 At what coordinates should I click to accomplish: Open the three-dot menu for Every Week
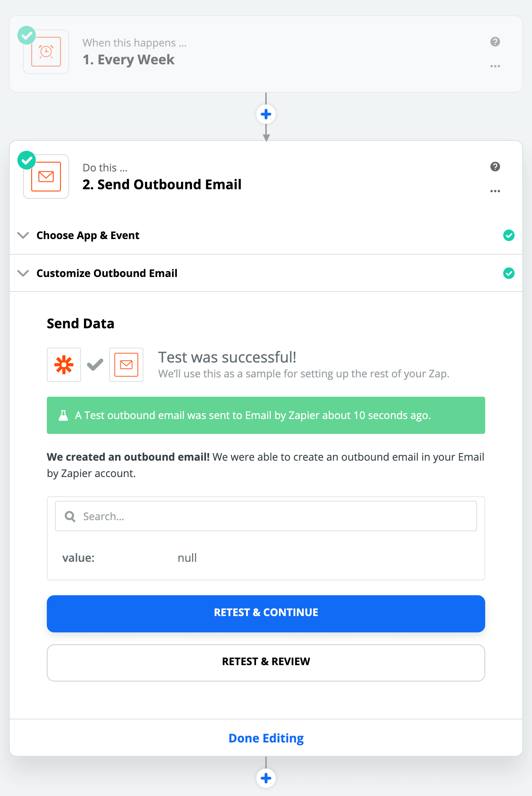[495, 66]
